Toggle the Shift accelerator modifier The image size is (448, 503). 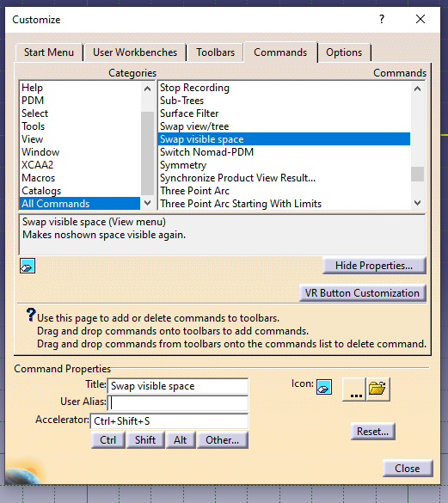point(145,440)
